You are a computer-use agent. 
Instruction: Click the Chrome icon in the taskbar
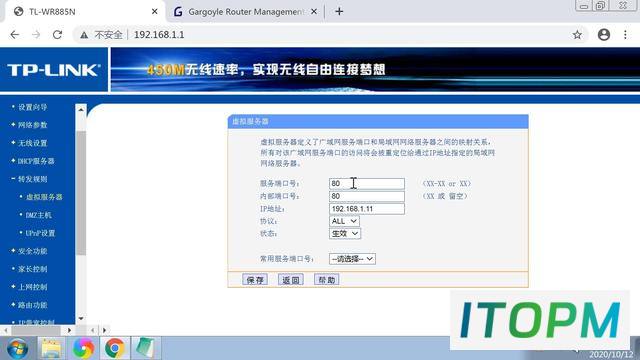coord(114,348)
